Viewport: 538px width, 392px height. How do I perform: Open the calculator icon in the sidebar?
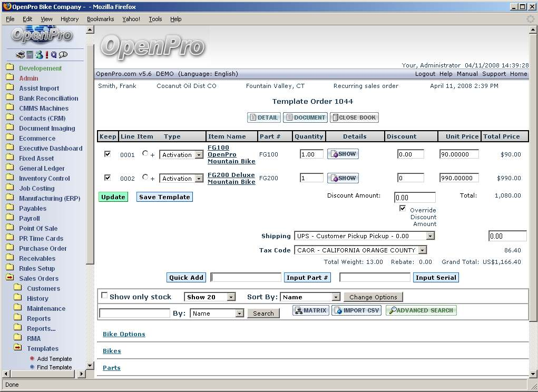tap(30, 55)
